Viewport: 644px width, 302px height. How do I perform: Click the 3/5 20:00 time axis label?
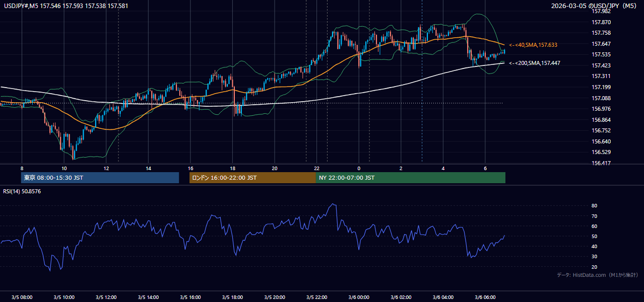click(275, 297)
